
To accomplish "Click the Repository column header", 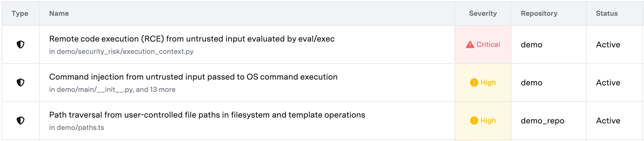I will coord(539,13).
